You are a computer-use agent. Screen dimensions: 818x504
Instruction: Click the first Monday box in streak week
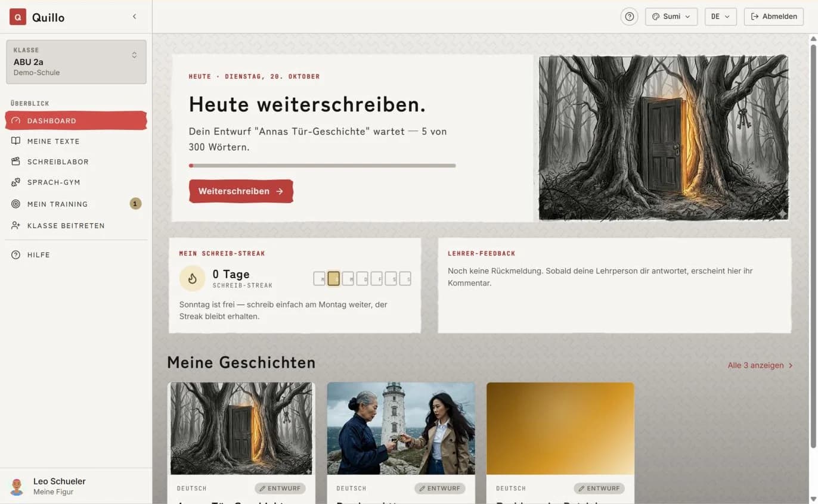pyautogui.click(x=320, y=278)
